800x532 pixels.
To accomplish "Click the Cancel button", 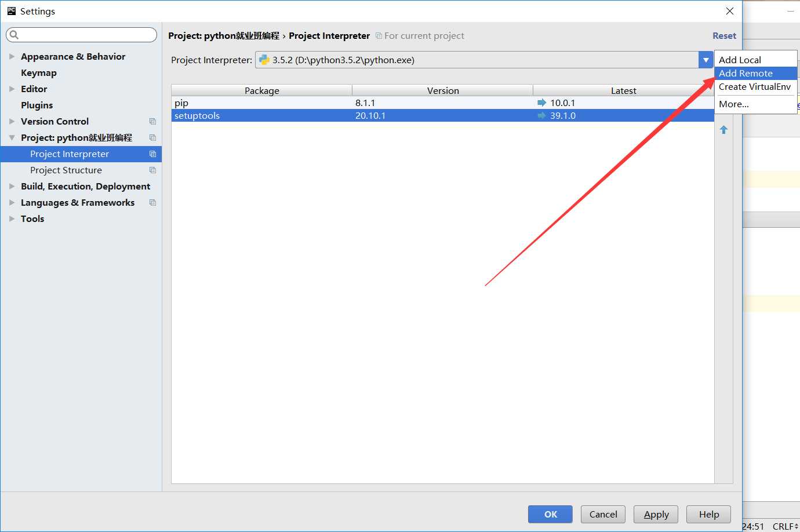I will pos(603,514).
